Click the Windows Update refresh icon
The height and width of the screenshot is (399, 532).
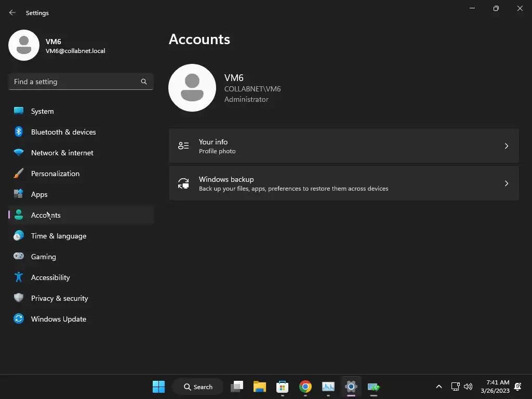[x=19, y=318]
